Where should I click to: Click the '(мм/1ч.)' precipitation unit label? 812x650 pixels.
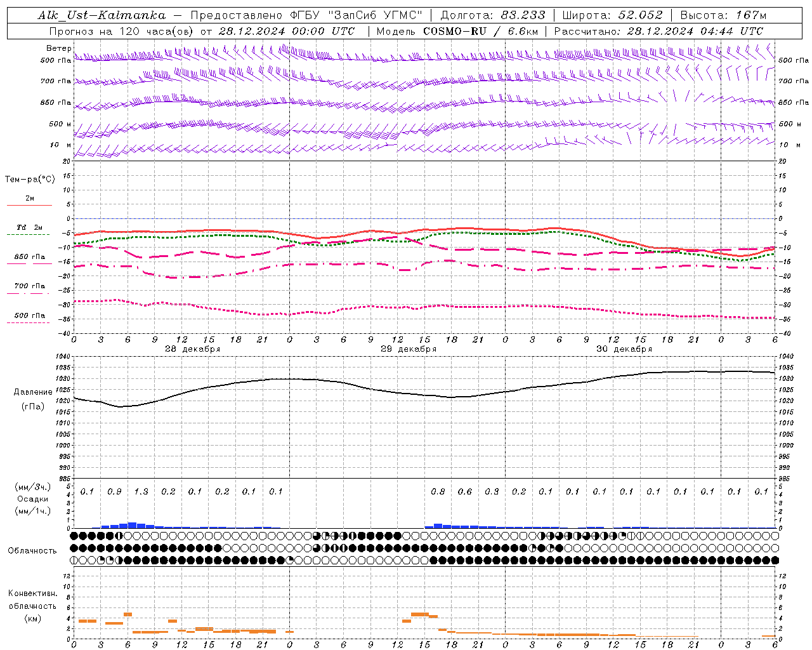tap(32, 511)
